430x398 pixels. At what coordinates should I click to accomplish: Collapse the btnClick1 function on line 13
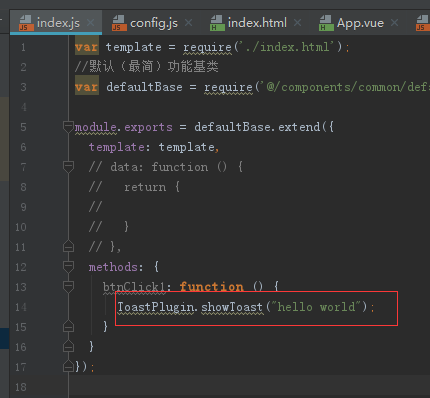click(68, 287)
